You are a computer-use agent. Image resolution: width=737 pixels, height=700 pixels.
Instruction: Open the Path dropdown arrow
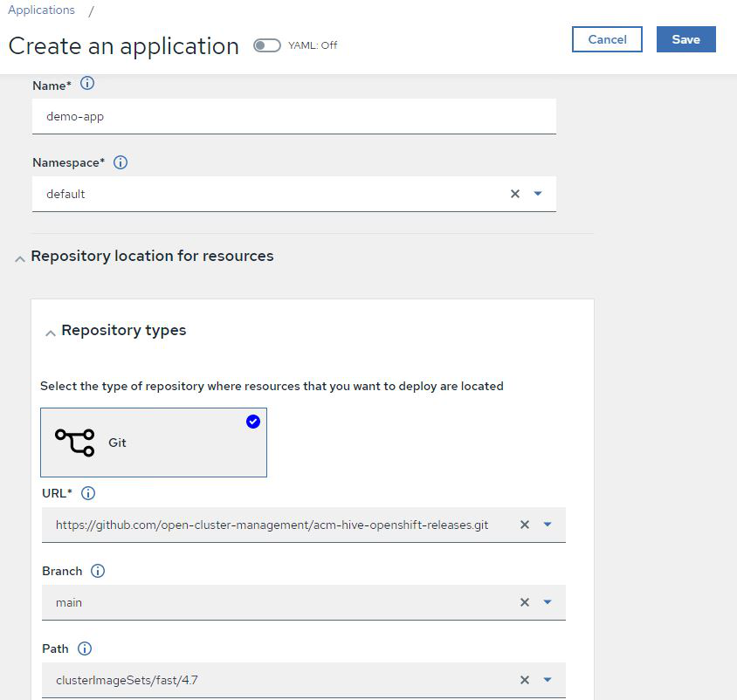pyautogui.click(x=548, y=680)
